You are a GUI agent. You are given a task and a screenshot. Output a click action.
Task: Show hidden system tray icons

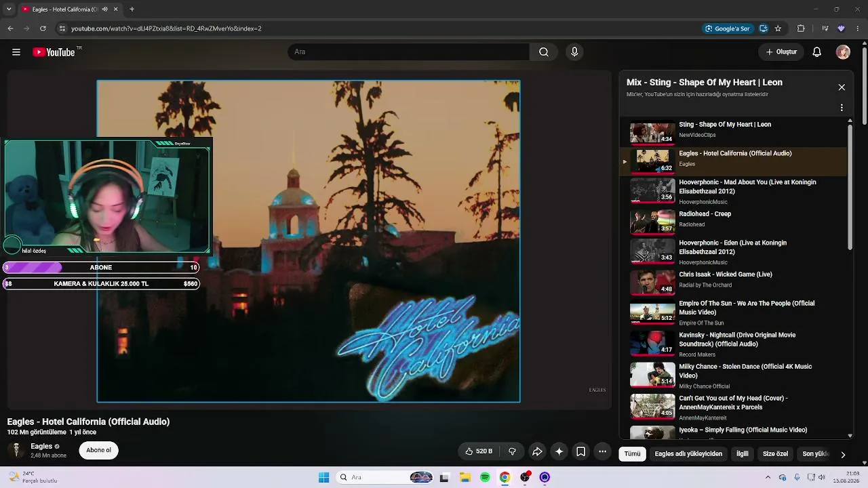tap(768, 477)
